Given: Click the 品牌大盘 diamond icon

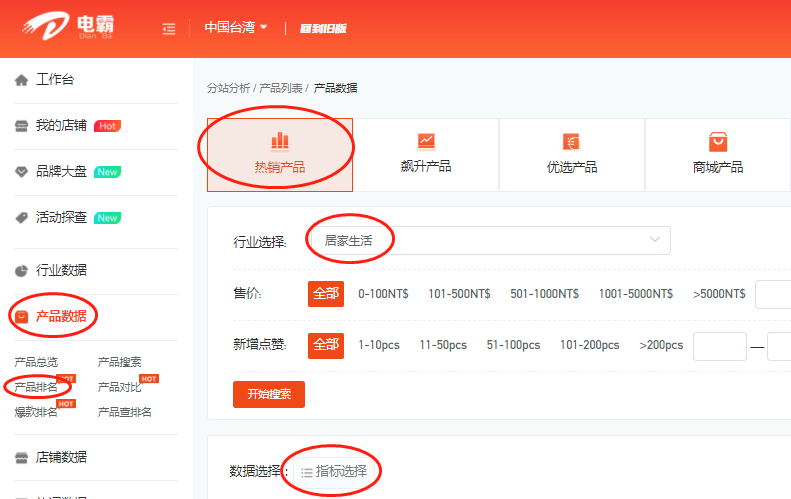Looking at the screenshot, I should [21, 172].
